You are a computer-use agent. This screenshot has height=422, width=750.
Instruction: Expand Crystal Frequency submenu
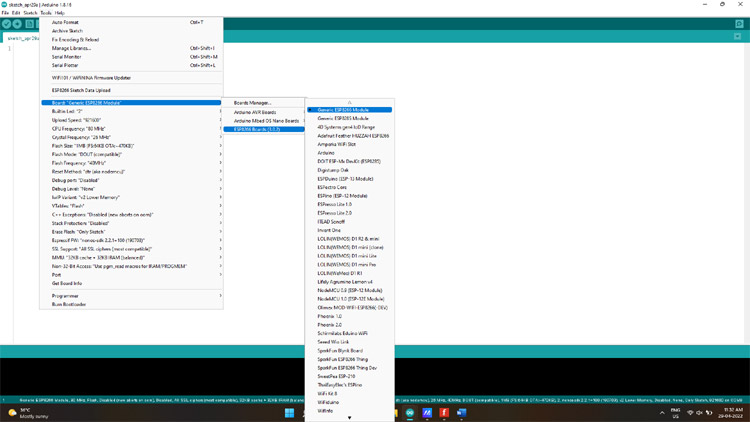pyautogui.click(x=131, y=137)
